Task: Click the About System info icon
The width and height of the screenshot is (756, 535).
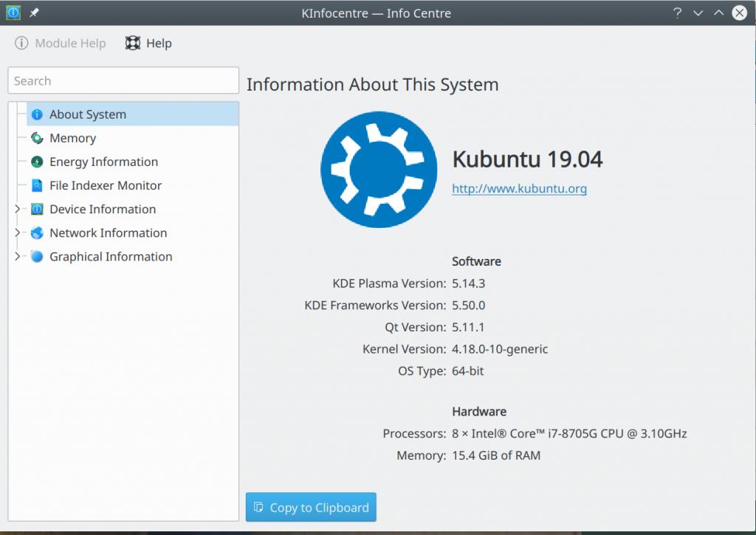Action: point(37,114)
